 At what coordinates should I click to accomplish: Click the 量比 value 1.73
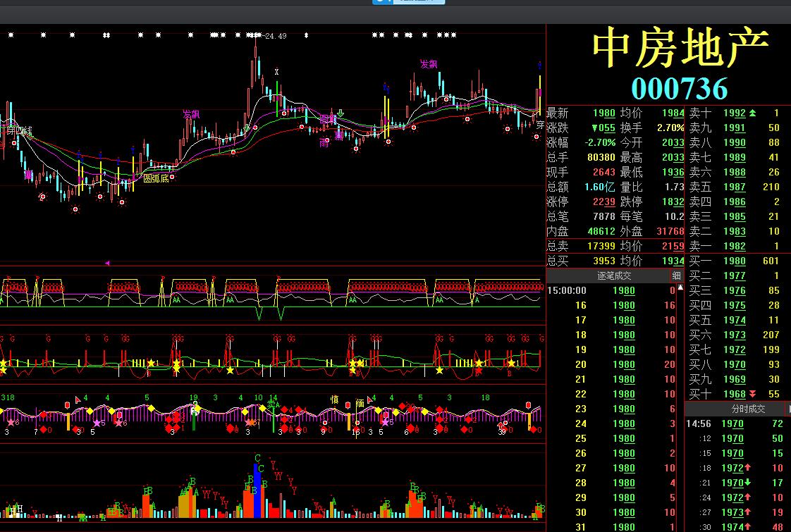pos(675,187)
